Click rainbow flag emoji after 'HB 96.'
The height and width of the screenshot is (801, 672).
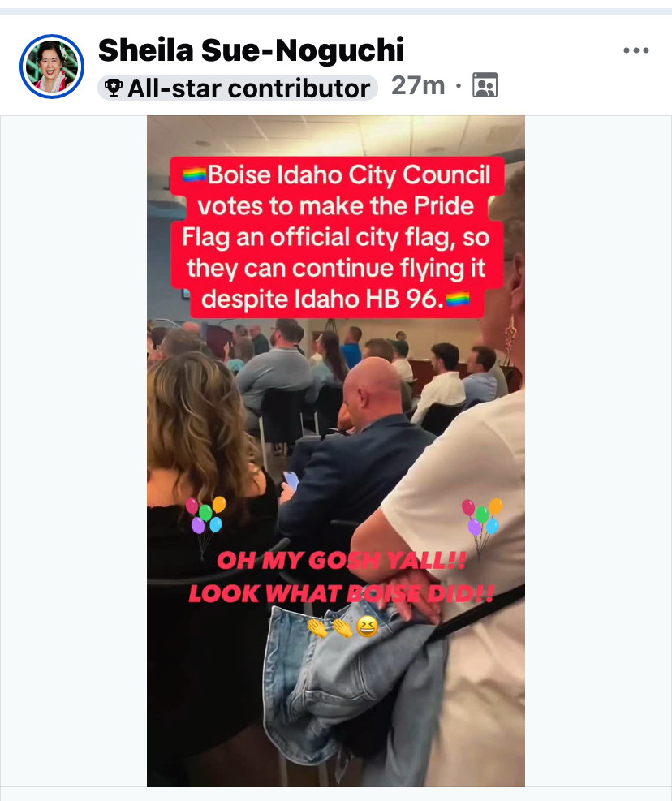(458, 299)
